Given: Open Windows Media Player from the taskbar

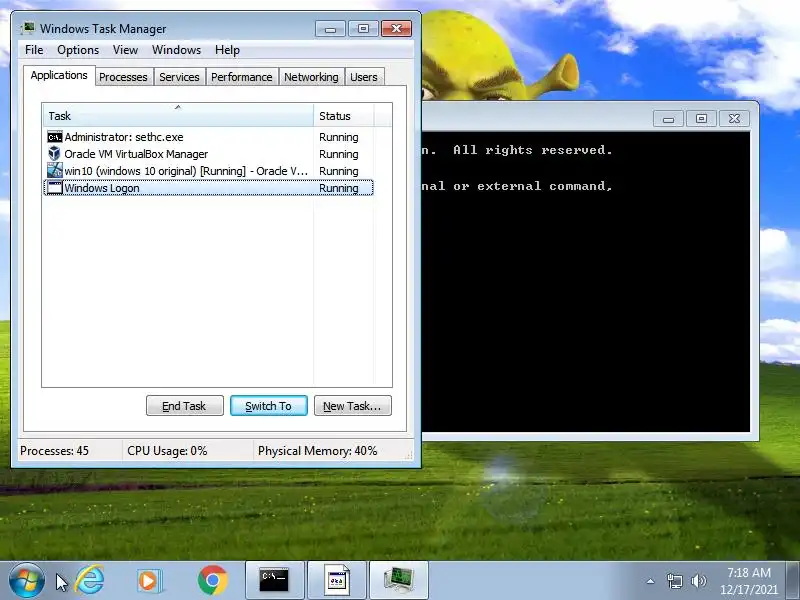Looking at the screenshot, I should (x=149, y=581).
